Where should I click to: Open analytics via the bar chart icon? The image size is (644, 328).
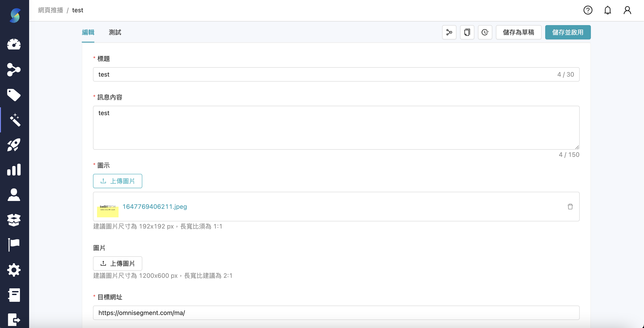pyautogui.click(x=14, y=170)
